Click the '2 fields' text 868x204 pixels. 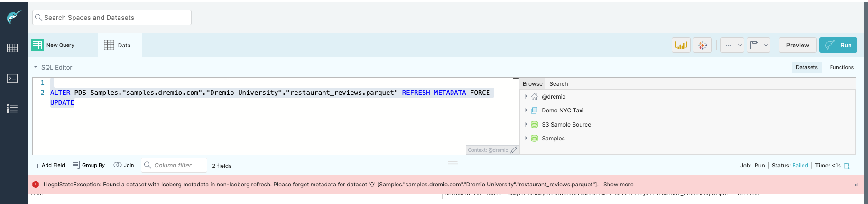(222, 166)
